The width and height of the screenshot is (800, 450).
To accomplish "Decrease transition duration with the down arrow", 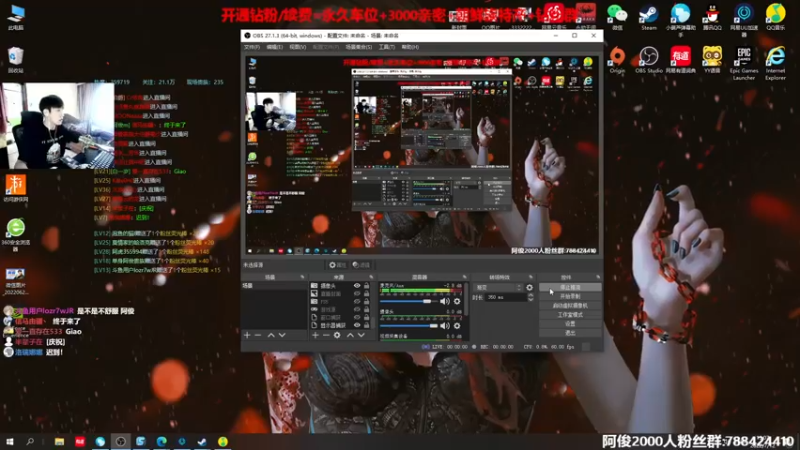I will 531,299.
